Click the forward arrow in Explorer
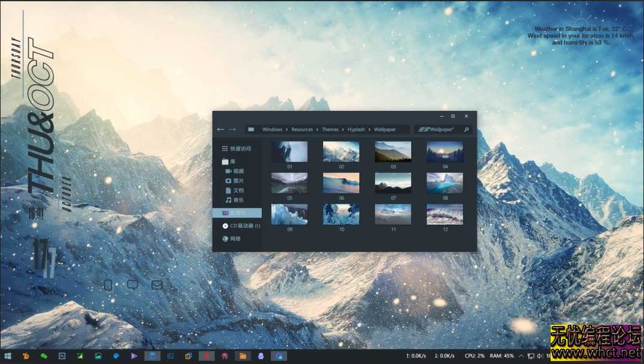644x364 pixels. [x=232, y=130]
